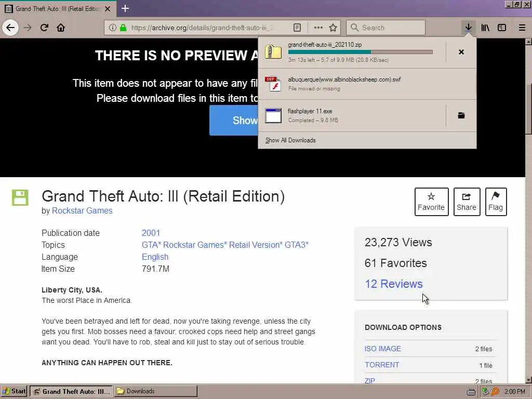Click the 2:00 PM taskbar clock
This screenshot has width=532, height=399.
515,392
